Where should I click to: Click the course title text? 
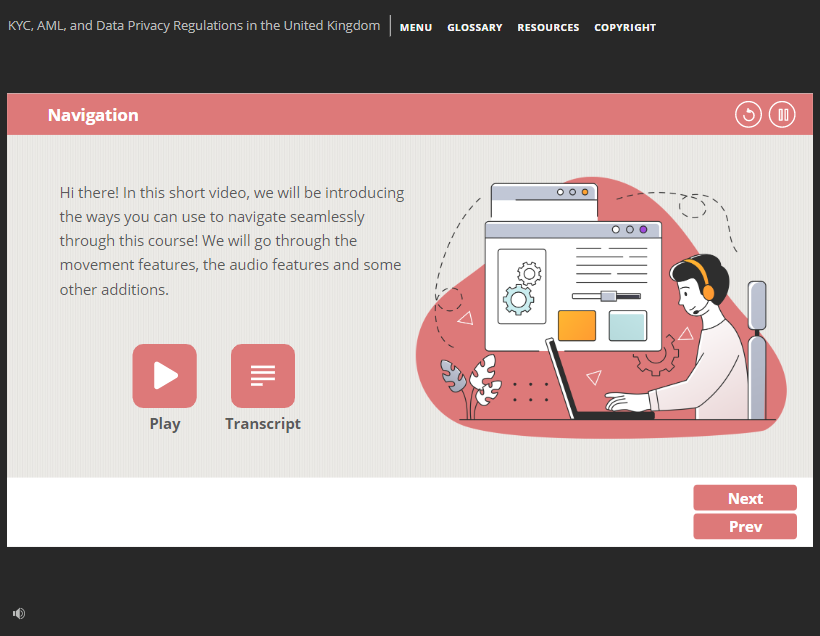[x=194, y=26]
